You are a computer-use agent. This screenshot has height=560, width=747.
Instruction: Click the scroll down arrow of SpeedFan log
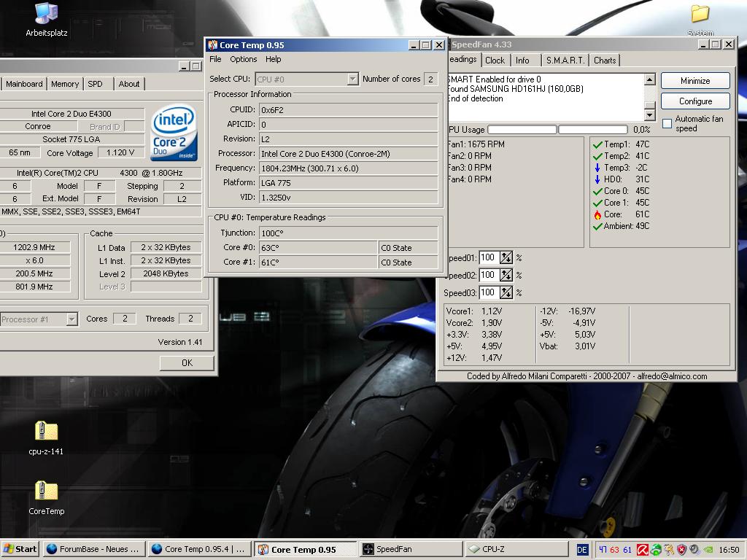click(650, 114)
